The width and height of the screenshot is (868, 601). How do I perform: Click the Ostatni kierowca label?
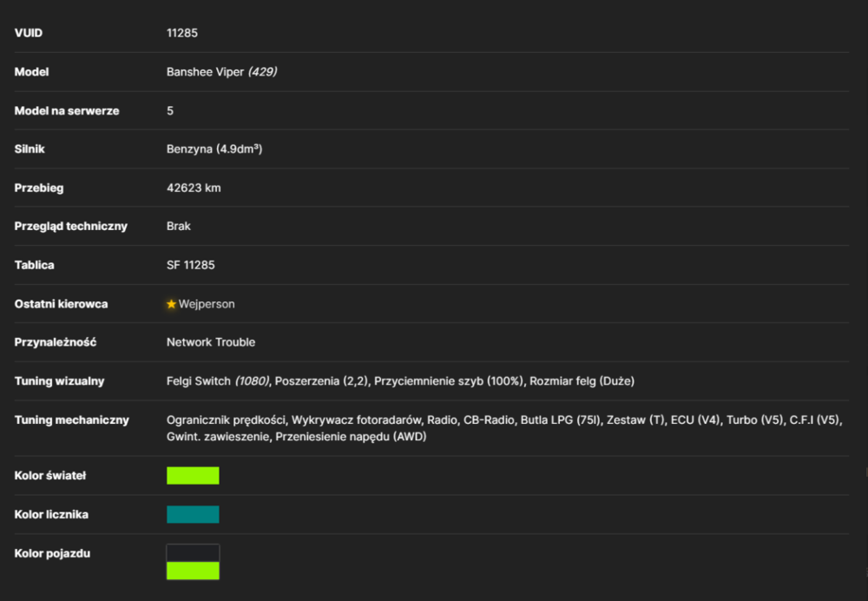click(61, 304)
